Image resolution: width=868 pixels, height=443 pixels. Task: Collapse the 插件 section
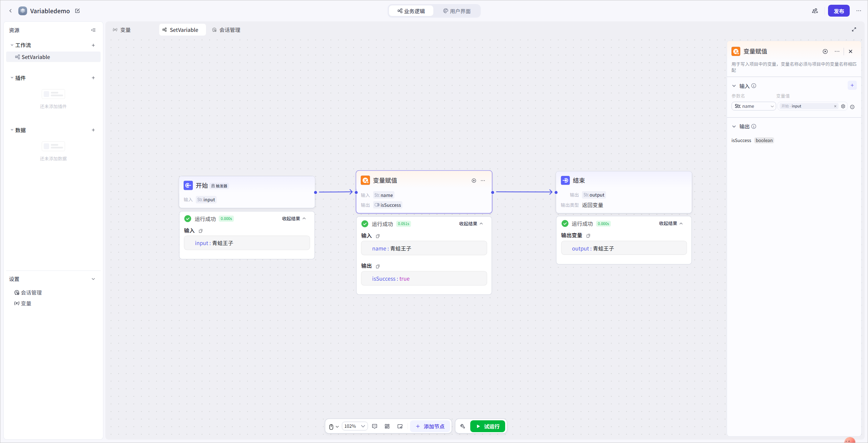[12, 78]
